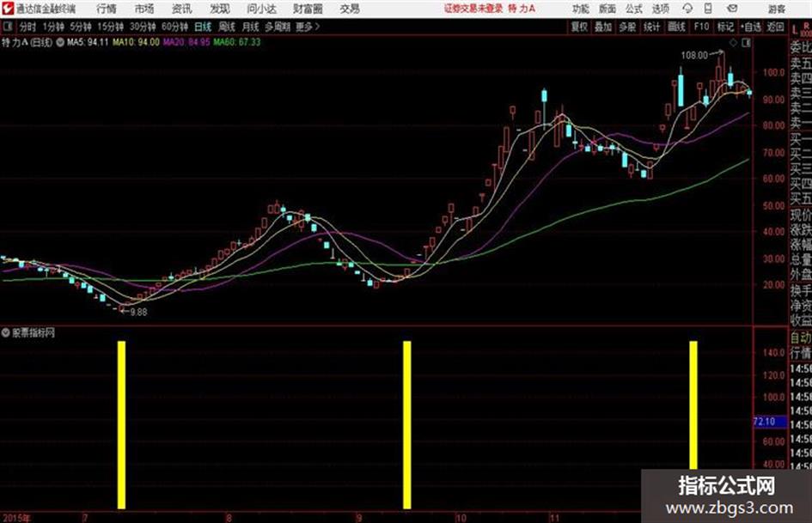The image size is (812, 523).
Task: Switch to the 15分钟 period
Action: [x=111, y=27]
